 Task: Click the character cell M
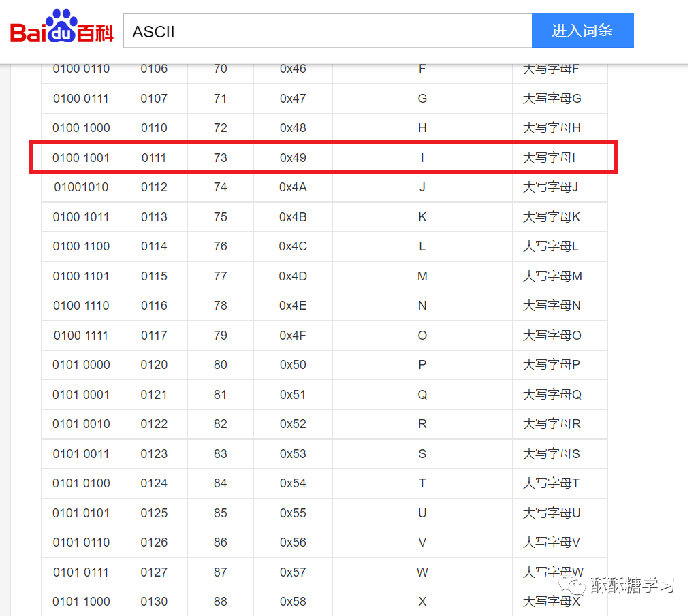(x=422, y=276)
